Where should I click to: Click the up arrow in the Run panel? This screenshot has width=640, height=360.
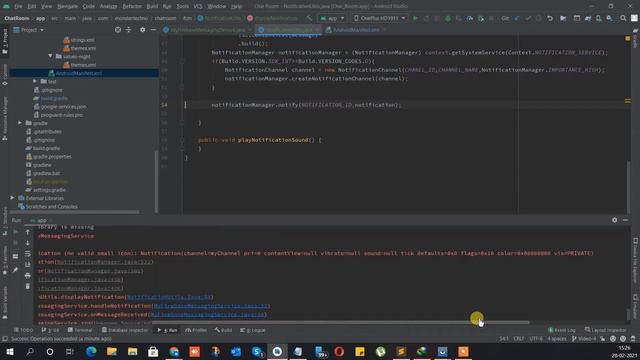27,232
